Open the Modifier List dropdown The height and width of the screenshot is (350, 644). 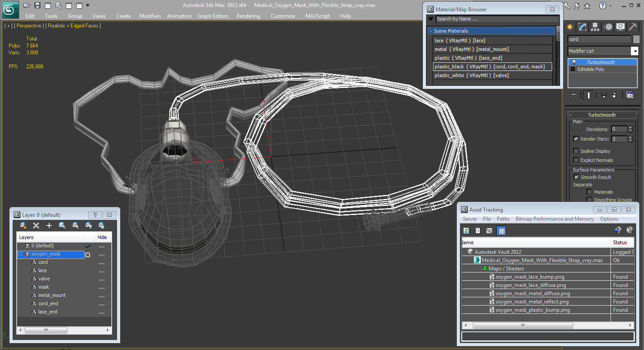click(634, 51)
